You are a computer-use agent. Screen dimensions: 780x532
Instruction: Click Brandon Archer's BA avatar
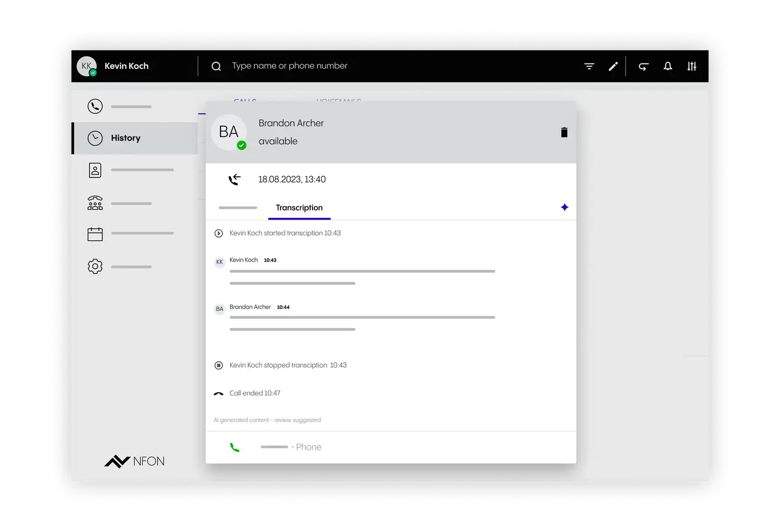(x=229, y=132)
